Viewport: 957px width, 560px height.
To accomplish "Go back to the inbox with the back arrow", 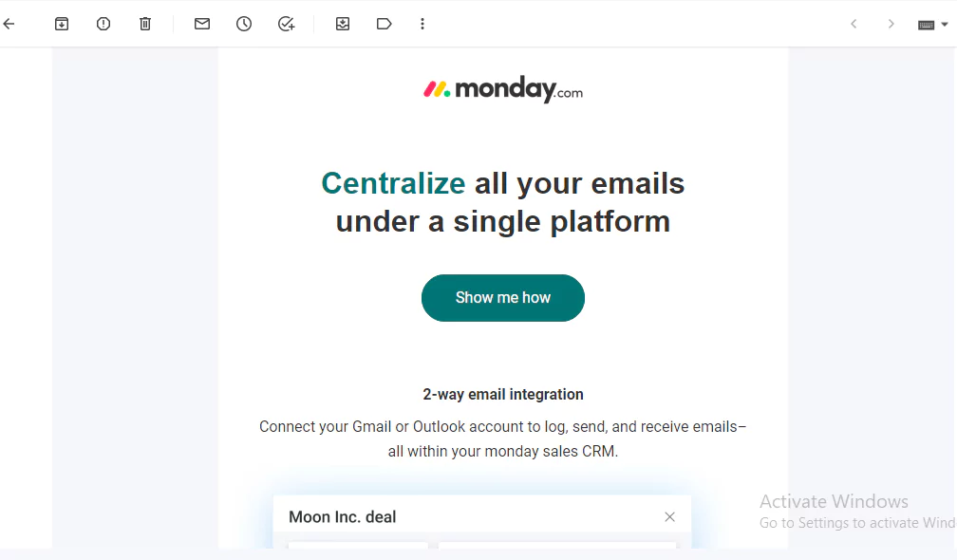I will pyautogui.click(x=9, y=24).
